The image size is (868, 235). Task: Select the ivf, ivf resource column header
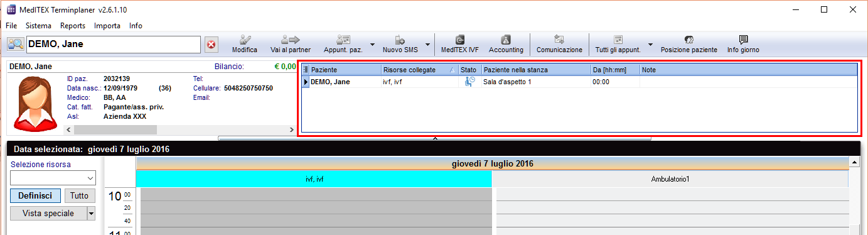(x=314, y=179)
